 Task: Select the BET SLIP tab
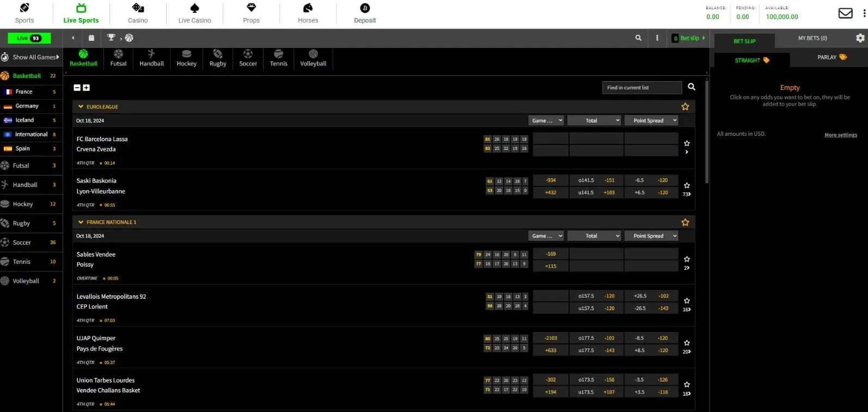(744, 41)
